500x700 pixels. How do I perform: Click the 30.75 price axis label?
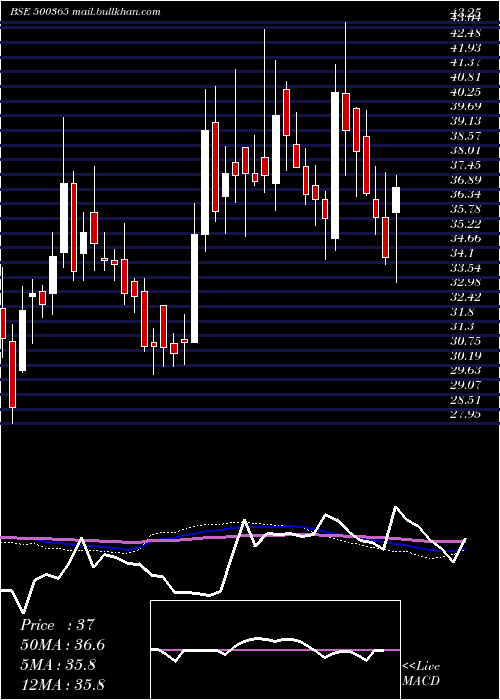click(466, 341)
